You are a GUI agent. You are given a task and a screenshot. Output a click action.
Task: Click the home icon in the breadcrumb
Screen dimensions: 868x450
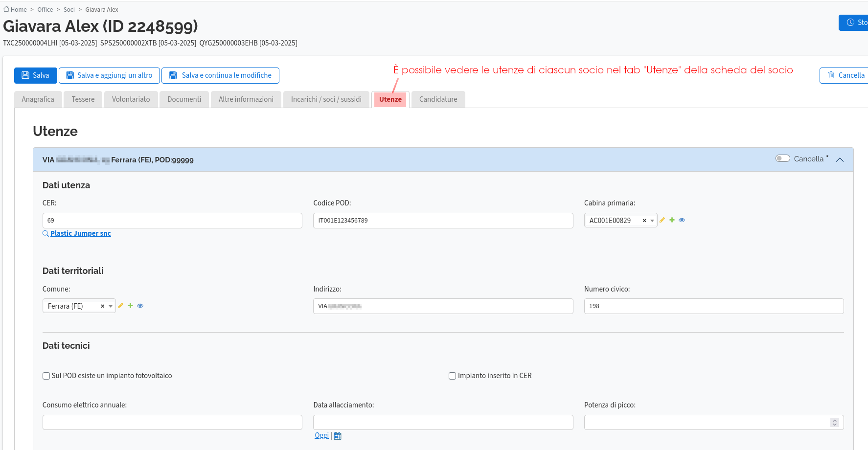click(x=6, y=9)
